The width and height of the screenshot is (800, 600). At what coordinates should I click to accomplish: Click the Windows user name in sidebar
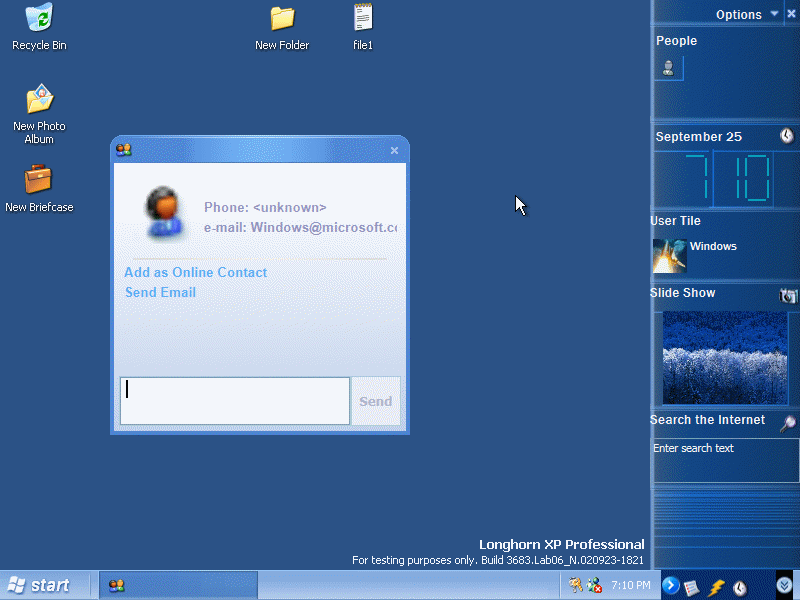713,246
